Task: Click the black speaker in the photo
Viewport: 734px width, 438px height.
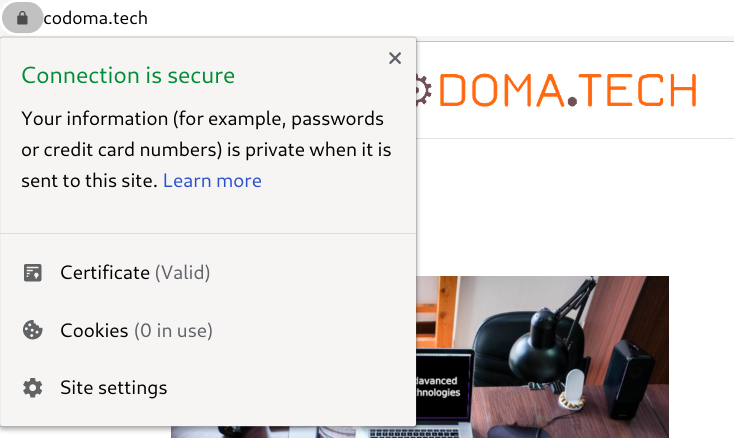Action: (627, 380)
